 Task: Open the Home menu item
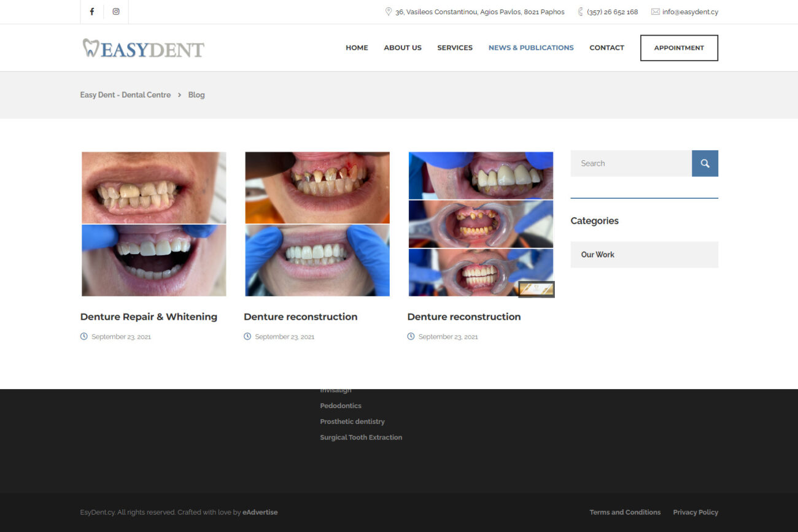[x=357, y=48]
